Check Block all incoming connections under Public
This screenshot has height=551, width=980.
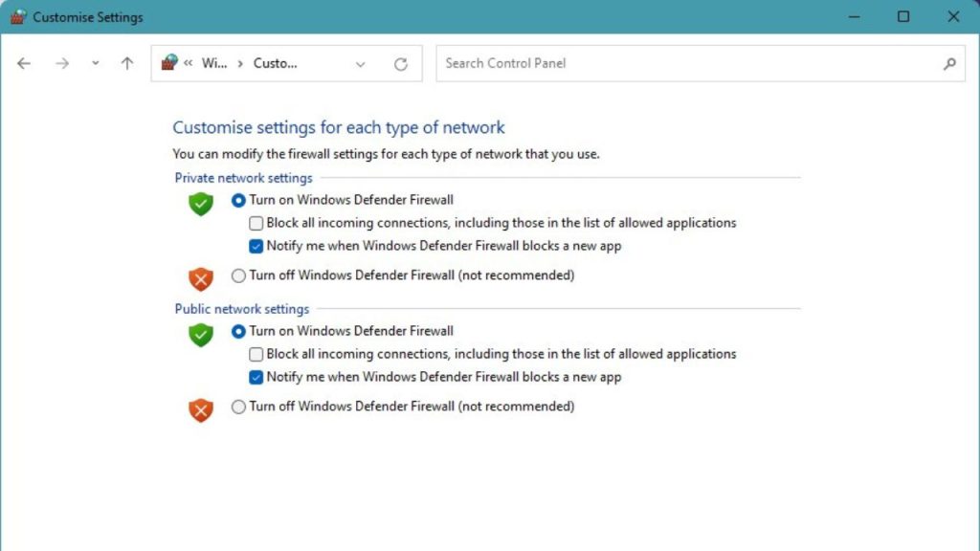coord(256,354)
